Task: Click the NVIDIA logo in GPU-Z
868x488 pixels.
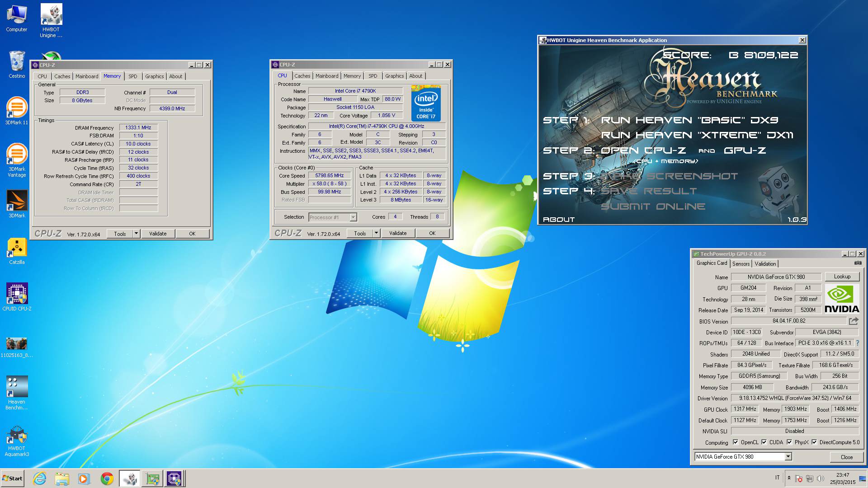Action: pyautogui.click(x=841, y=299)
